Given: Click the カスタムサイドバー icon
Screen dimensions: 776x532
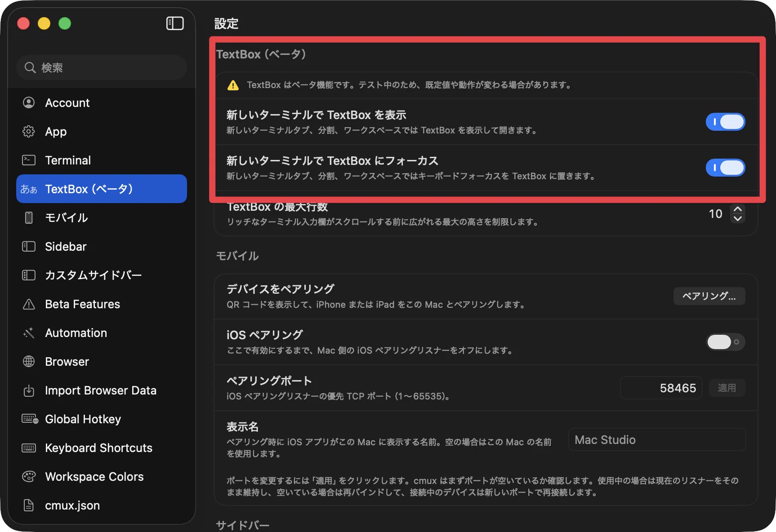Looking at the screenshot, I should coord(29,275).
